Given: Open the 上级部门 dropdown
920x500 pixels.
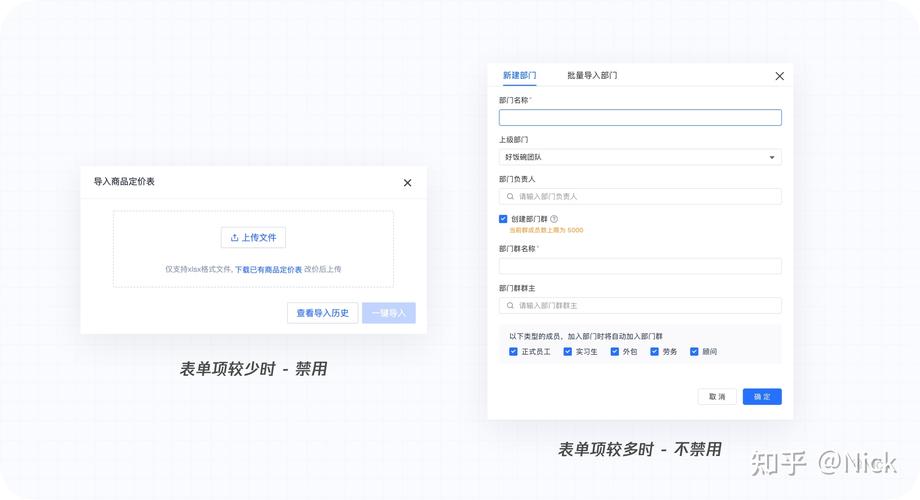Looking at the screenshot, I should tap(640, 157).
